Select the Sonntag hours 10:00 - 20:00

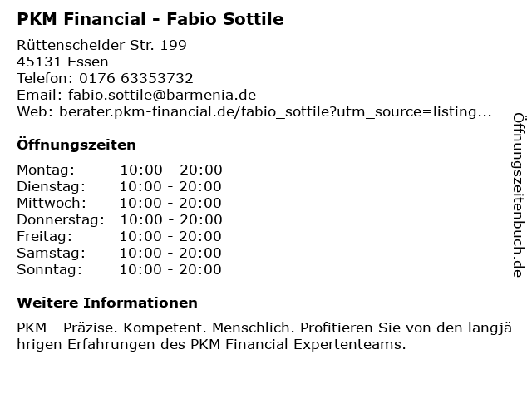coord(170,269)
